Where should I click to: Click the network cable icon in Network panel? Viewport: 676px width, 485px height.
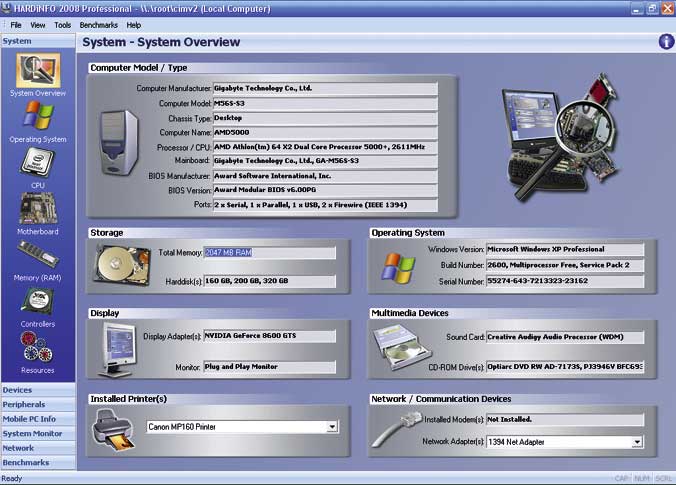[x=396, y=430]
